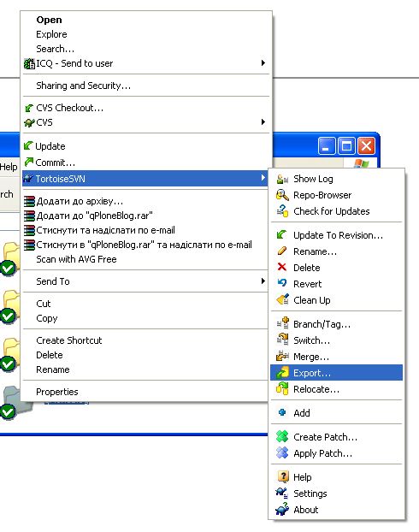This screenshot has width=419, height=532.
Task: Click the Show Log icon
Action: pyautogui.click(x=282, y=179)
